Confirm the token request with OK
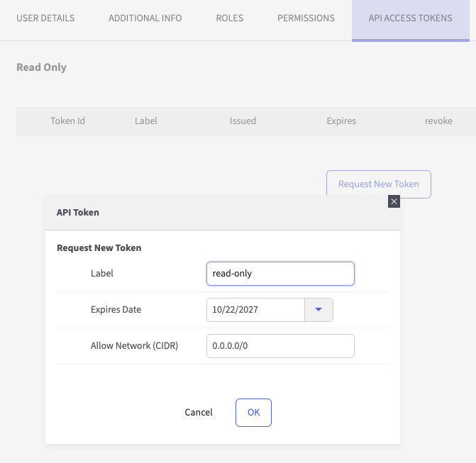The height and width of the screenshot is (463, 476). pos(253,413)
